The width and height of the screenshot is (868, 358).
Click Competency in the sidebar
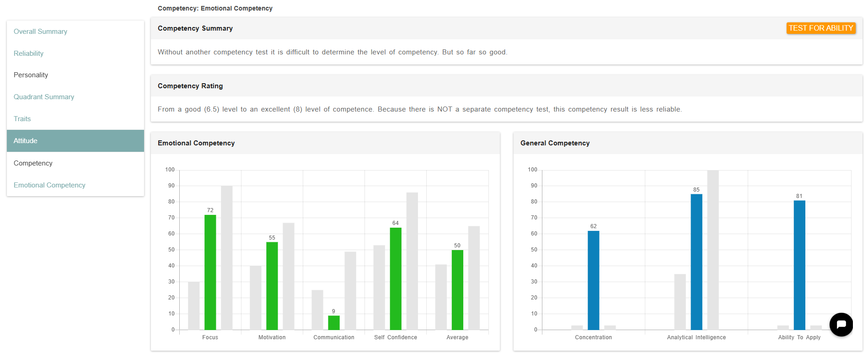(x=33, y=163)
